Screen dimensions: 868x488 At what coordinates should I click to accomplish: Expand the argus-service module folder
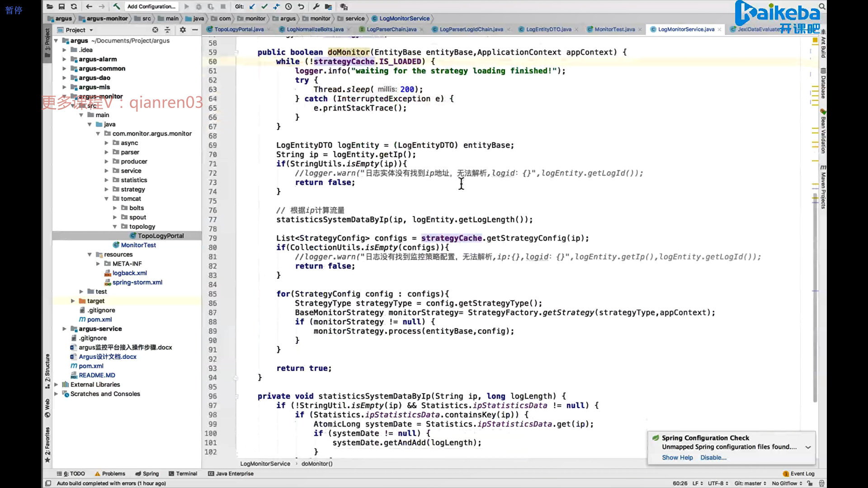tap(64, 329)
